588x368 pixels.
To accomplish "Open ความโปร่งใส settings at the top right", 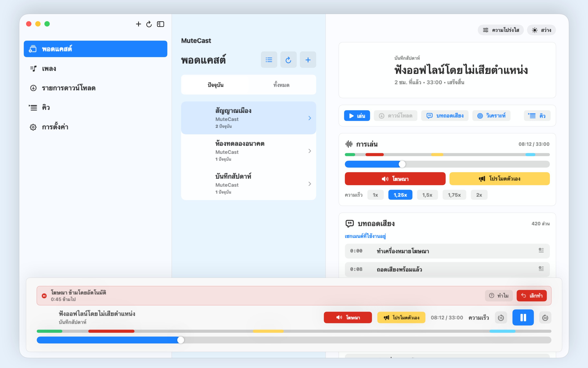I will (501, 30).
